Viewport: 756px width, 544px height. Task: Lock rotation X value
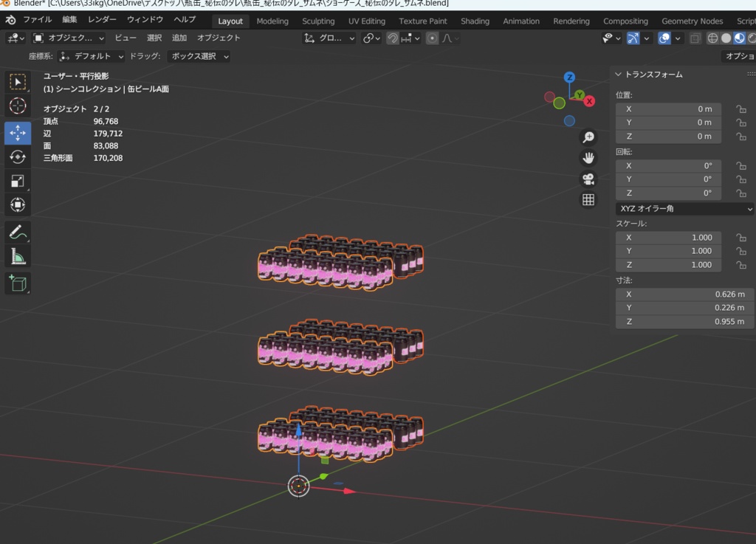[741, 166]
